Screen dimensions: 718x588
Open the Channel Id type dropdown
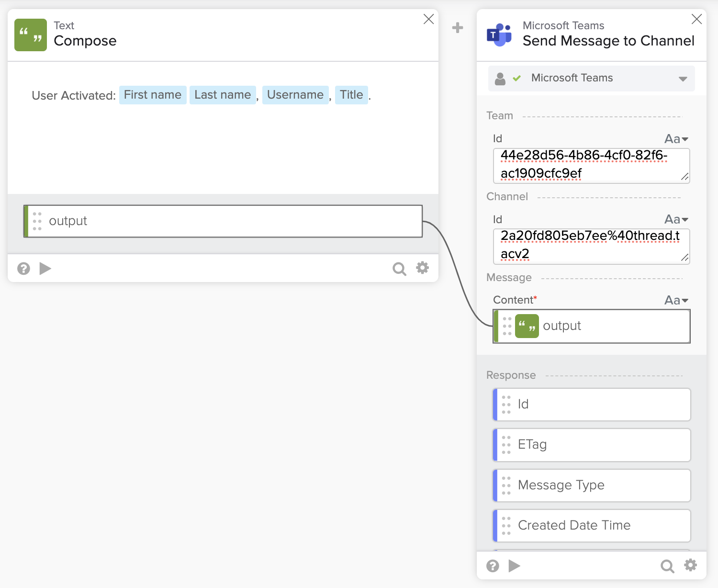[676, 219]
